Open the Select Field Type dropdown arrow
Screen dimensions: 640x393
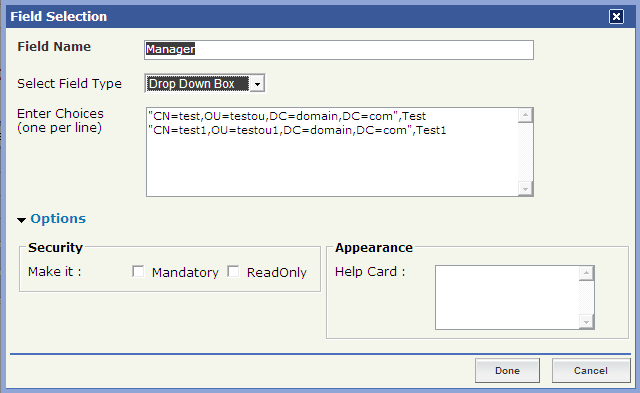coord(257,84)
